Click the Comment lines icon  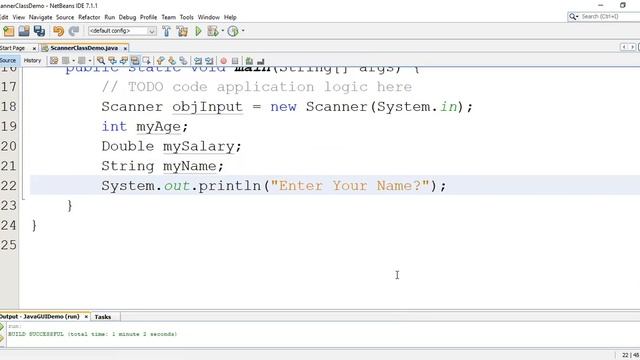tap(249, 61)
